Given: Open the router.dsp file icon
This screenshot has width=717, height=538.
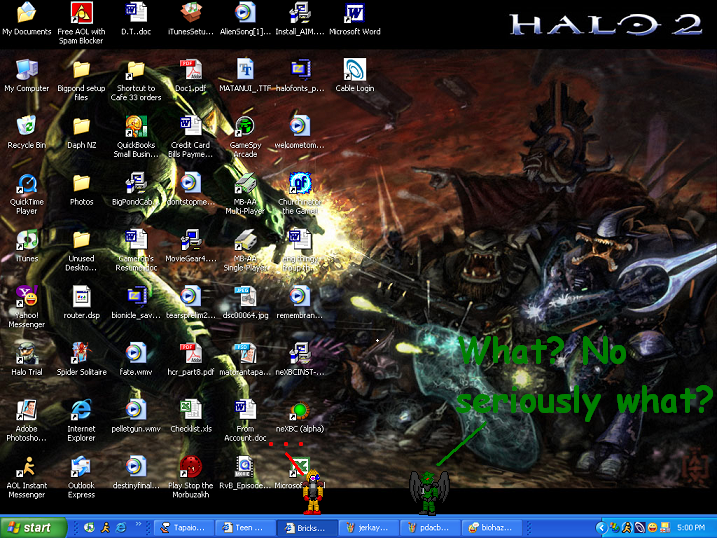Looking at the screenshot, I should 81,296.
